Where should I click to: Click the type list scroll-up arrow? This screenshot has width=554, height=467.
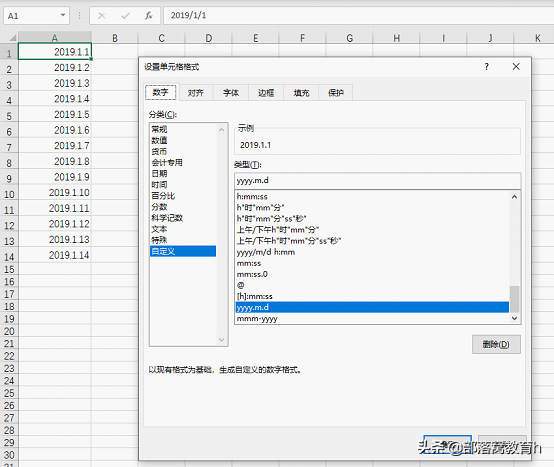pos(514,197)
